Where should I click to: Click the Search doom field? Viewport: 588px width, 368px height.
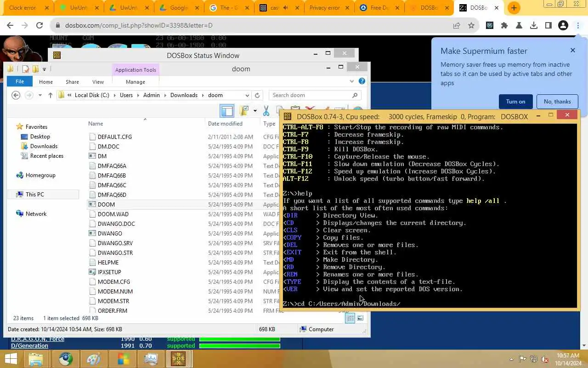click(x=315, y=95)
